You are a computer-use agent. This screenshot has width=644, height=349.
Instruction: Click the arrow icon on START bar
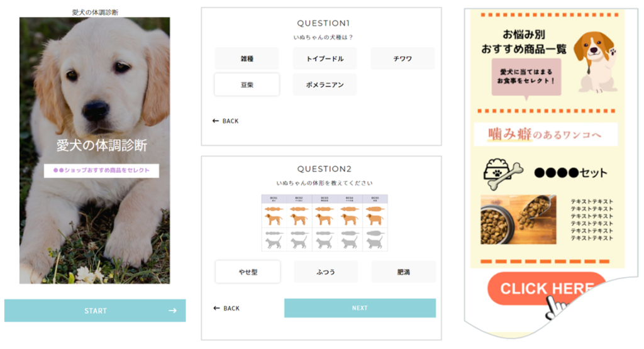(x=172, y=311)
